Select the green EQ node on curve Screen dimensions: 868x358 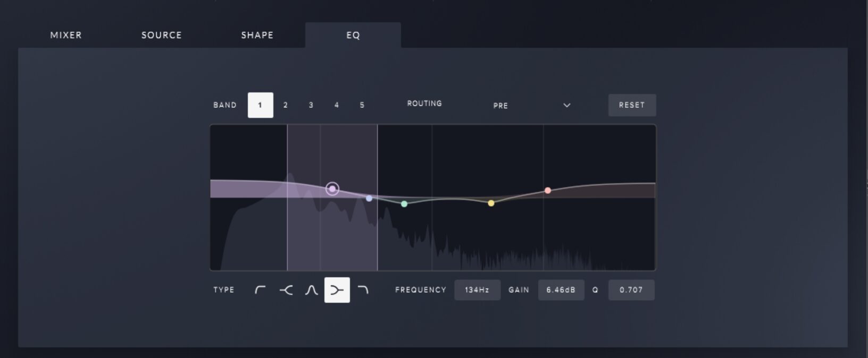404,204
